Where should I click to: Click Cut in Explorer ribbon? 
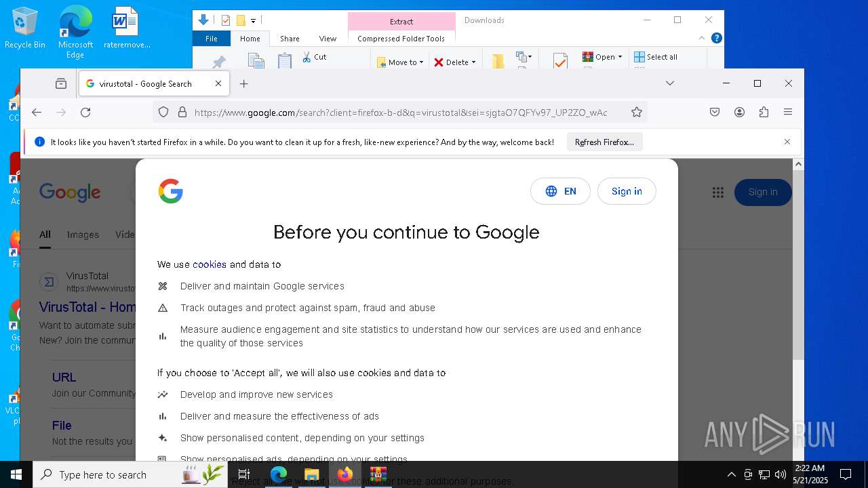pyautogui.click(x=315, y=57)
